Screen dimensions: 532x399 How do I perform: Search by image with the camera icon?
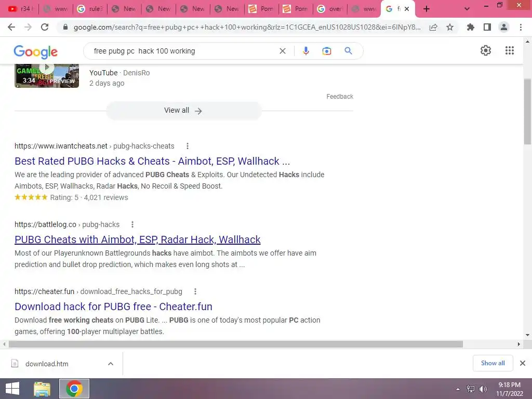326,51
